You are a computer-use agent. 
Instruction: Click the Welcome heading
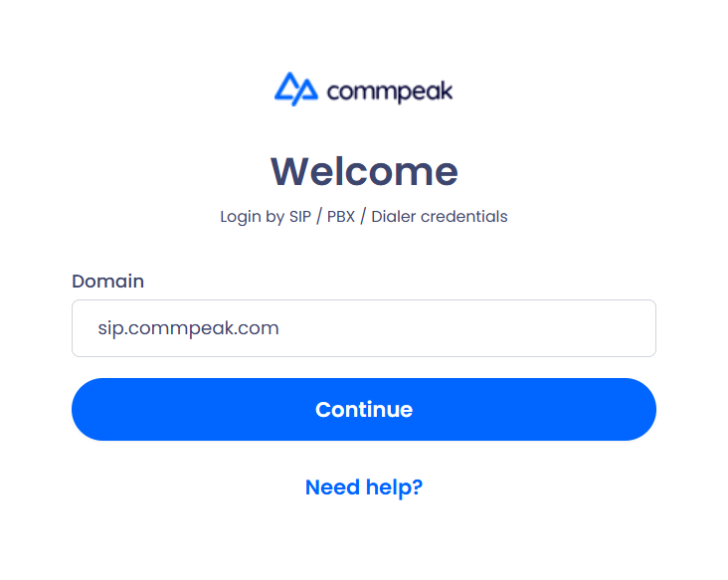coord(364,171)
